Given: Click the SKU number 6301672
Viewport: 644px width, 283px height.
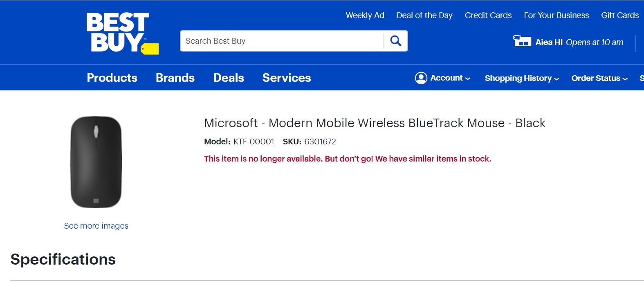Looking at the screenshot, I should (320, 141).
